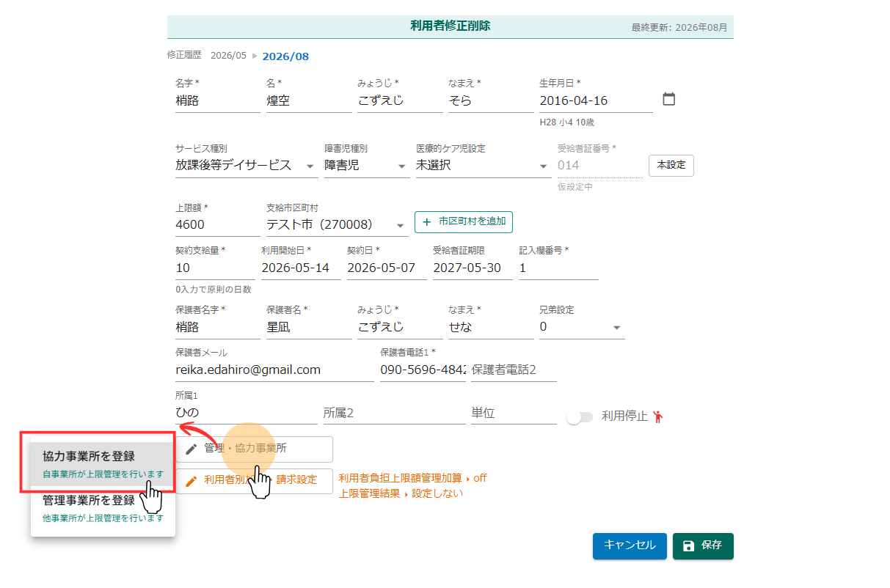Click the 保護者電話1 field
Screen dimensions: 890x588
click(423, 370)
